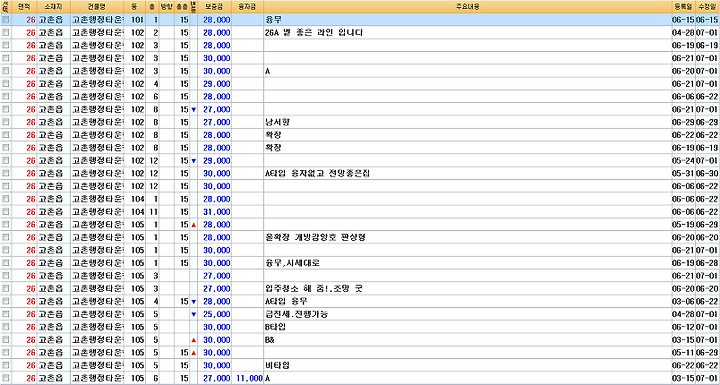Screen dimensions: 720x385
Task: Click the registration date 03-06
Action: [683, 302]
